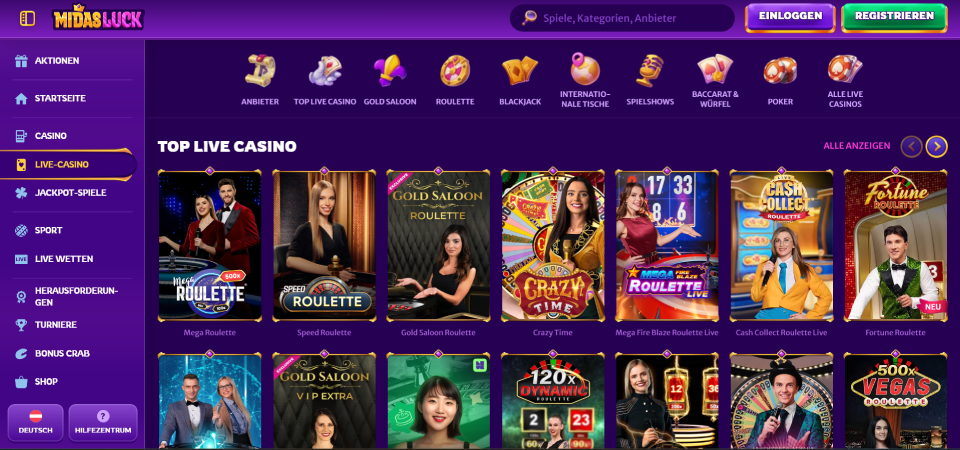
Task: Click the green Registrieren button
Action: pos(894,17)
